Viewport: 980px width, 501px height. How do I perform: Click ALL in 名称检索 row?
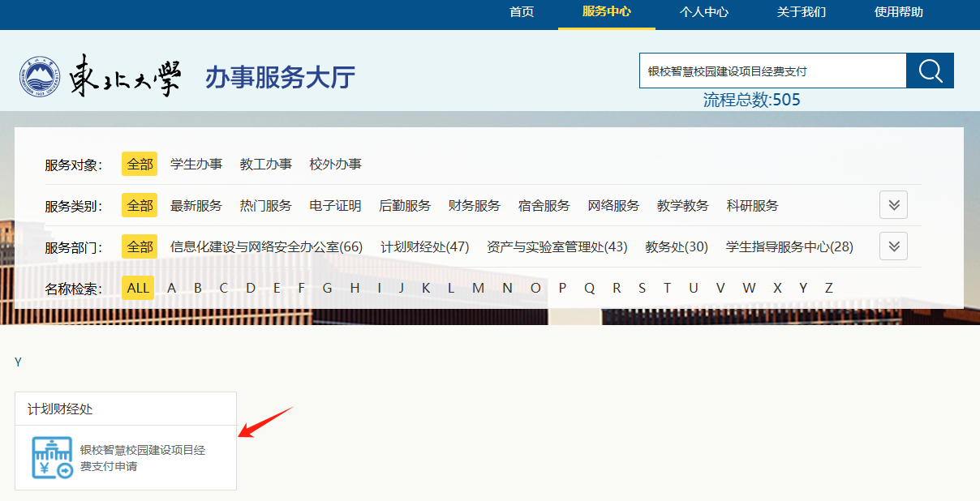click(x=138, y=288)
